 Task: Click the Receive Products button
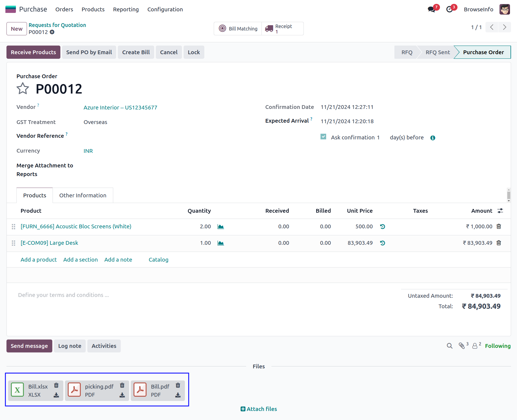tap(33, 52)
